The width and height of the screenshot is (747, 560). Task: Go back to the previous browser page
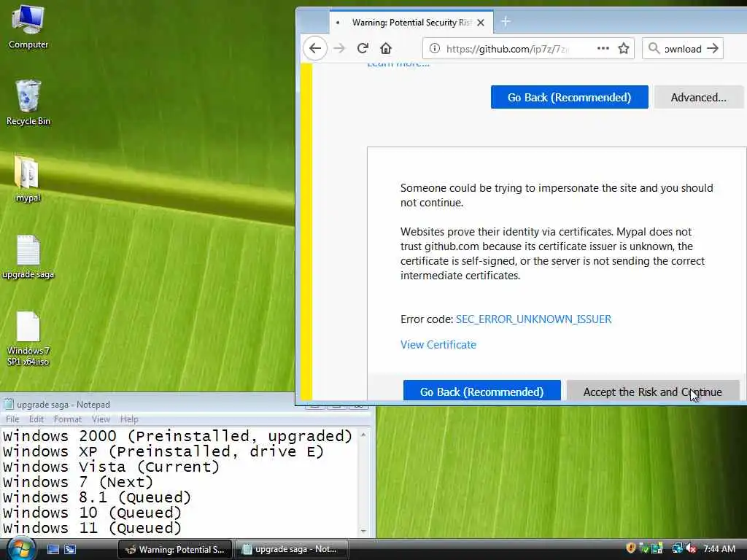pos(315,48)
